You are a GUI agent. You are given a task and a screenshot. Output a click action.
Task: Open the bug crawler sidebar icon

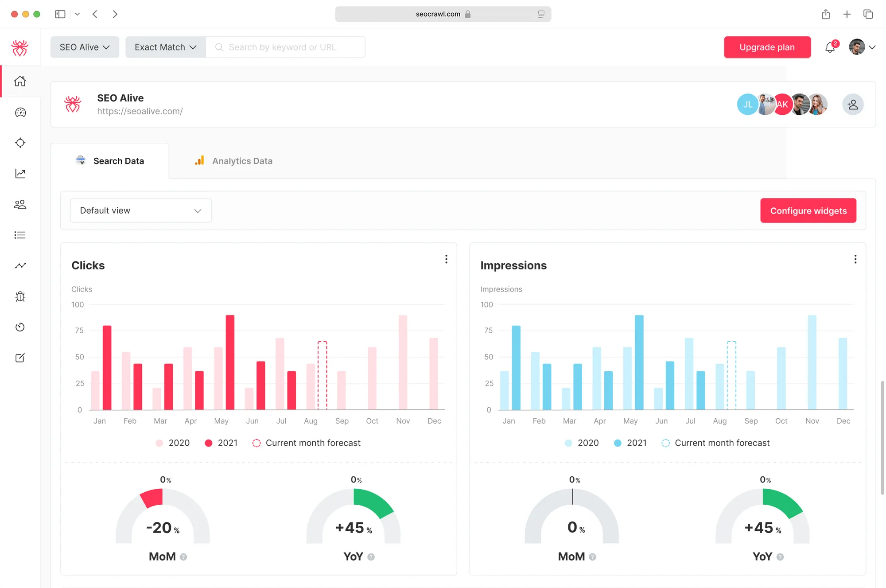(20, 296)
